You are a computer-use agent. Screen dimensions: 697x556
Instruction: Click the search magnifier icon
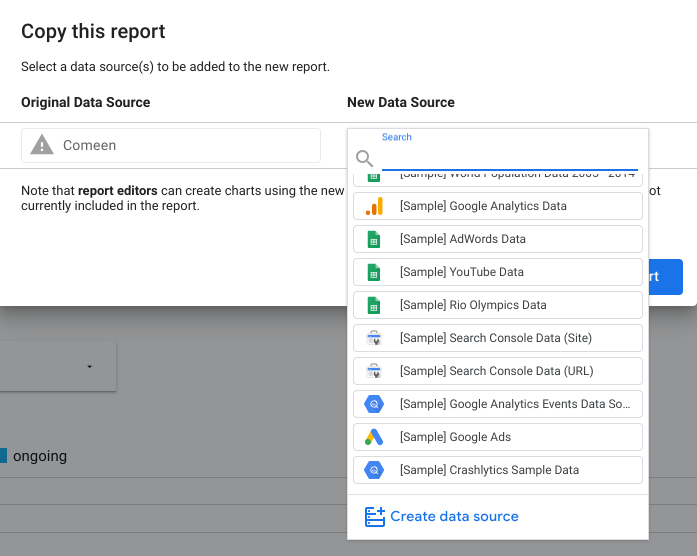[364, 158]
